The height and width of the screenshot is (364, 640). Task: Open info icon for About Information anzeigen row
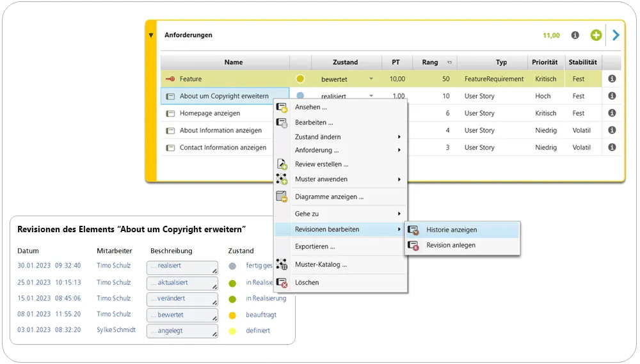pyautogui.click(x=612, y=130)
